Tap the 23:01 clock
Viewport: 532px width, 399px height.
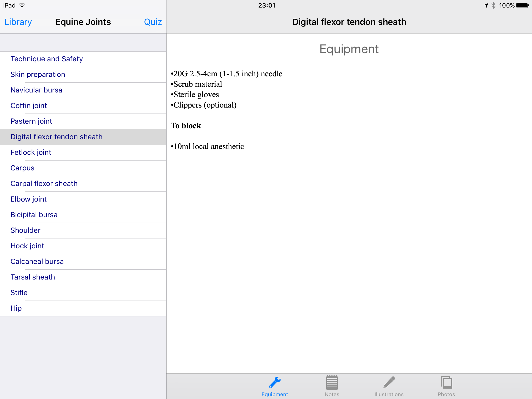[x=267, y=5]
